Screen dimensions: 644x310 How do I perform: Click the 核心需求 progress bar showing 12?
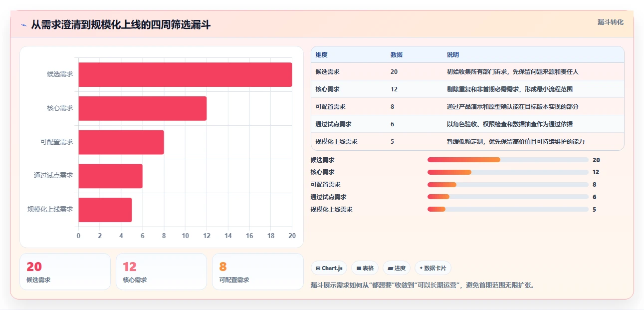(x=508, y=172)
